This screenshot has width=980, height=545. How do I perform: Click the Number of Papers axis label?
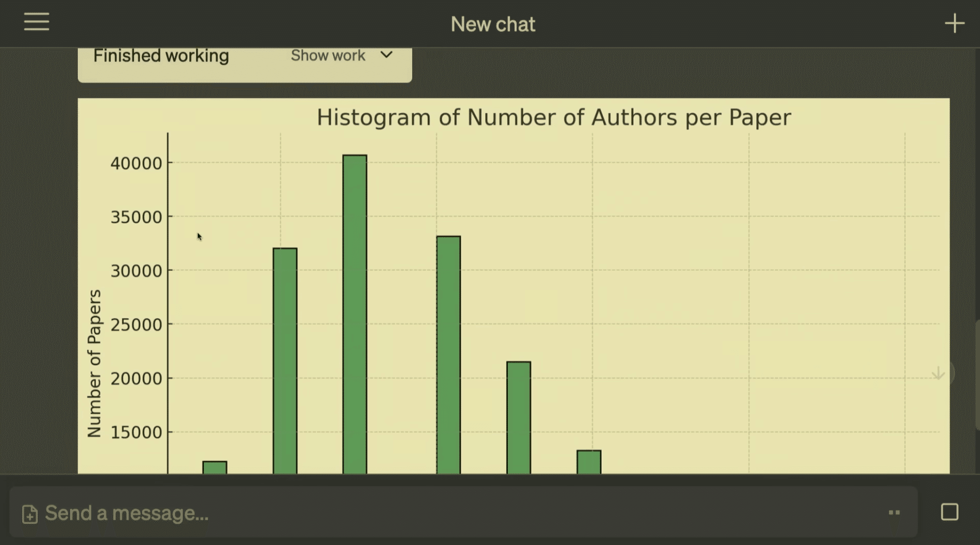tap(94, 363)
